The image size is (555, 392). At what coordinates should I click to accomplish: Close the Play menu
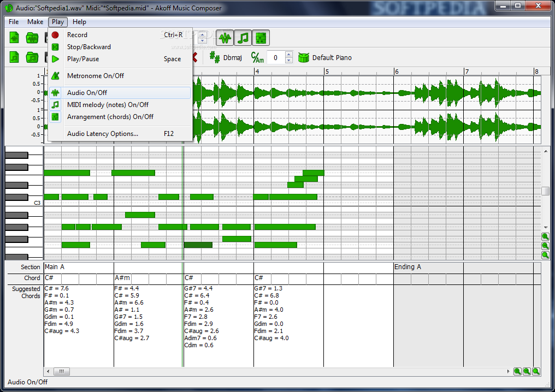coord(58,22)
